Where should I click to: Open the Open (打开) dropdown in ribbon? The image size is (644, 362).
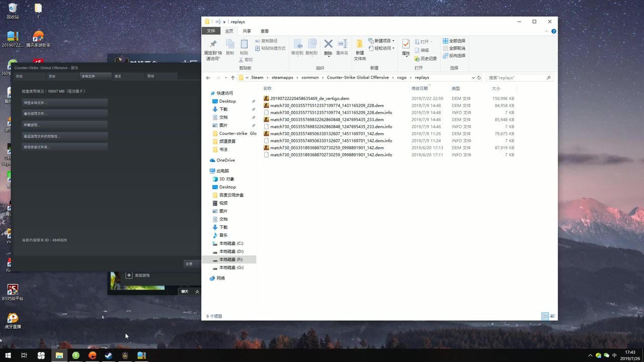[423, 42]
